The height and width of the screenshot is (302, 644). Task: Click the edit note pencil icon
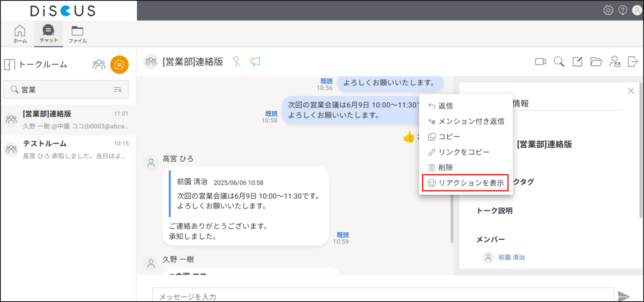578,62
